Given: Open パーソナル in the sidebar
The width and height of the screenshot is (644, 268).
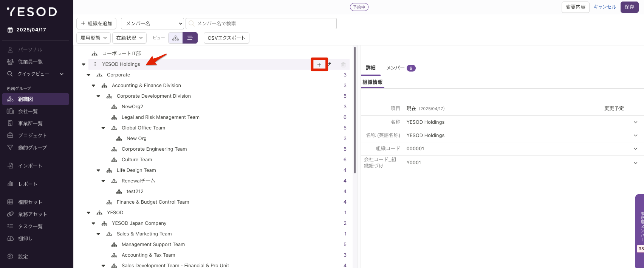Looking at the screenshot, I should click(30, 50).
